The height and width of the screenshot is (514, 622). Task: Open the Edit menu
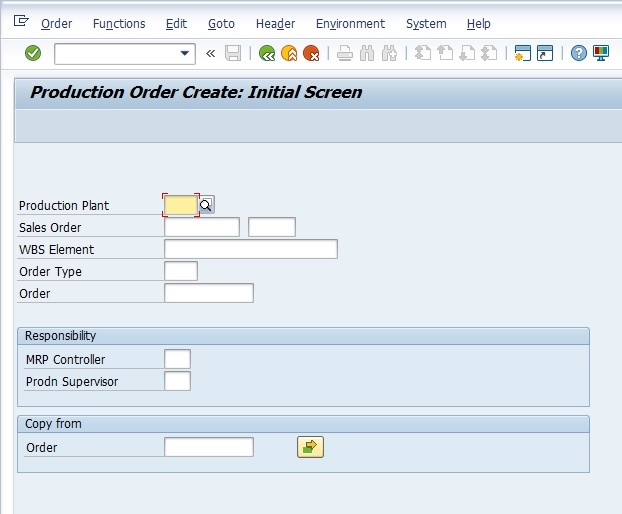pyautogui.click(x=176, y=24)
